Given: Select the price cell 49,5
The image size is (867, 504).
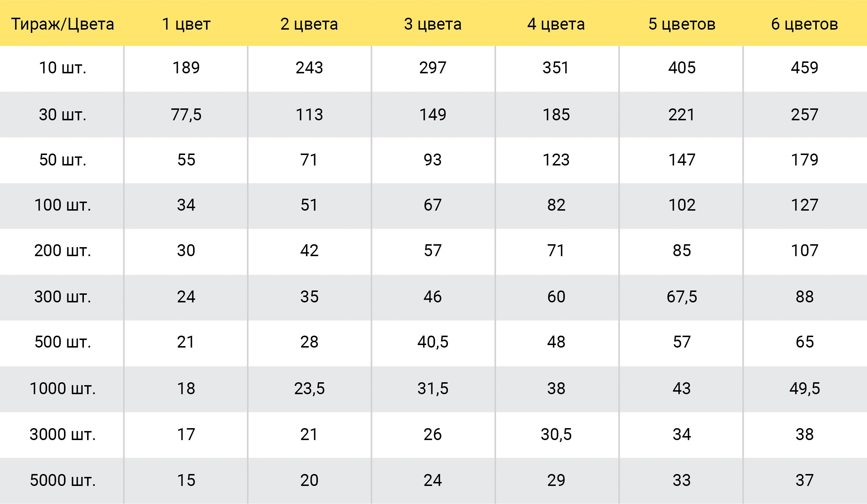Looking at the screenshot, I should (804, 388).
